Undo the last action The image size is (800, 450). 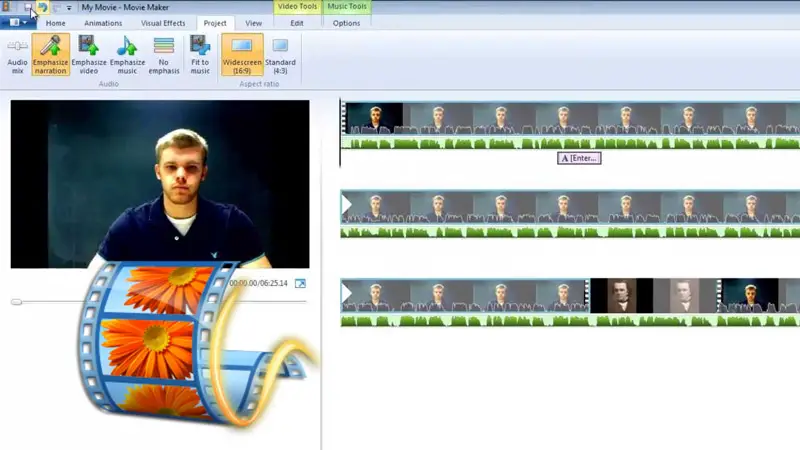click(42, 7)
